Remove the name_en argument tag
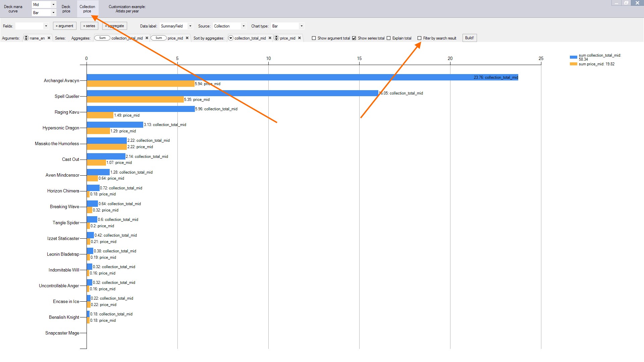 pyautogui.click(x=49, y=38)
